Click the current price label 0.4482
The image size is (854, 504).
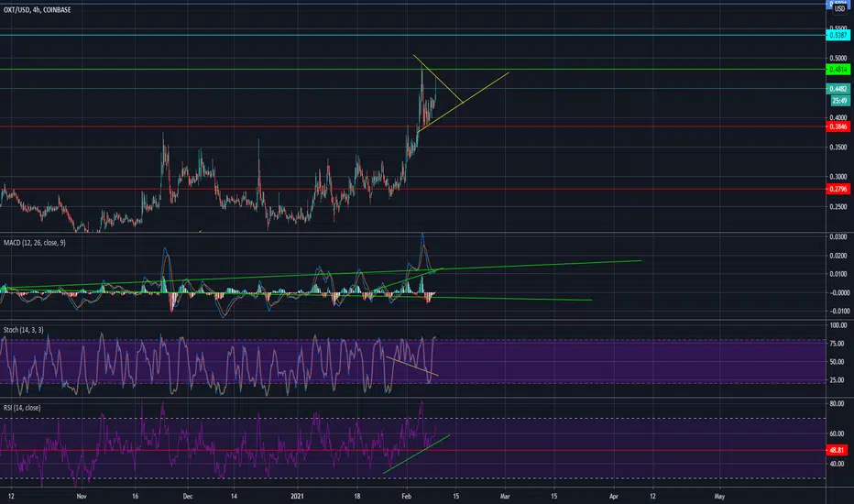coord(838,89)
